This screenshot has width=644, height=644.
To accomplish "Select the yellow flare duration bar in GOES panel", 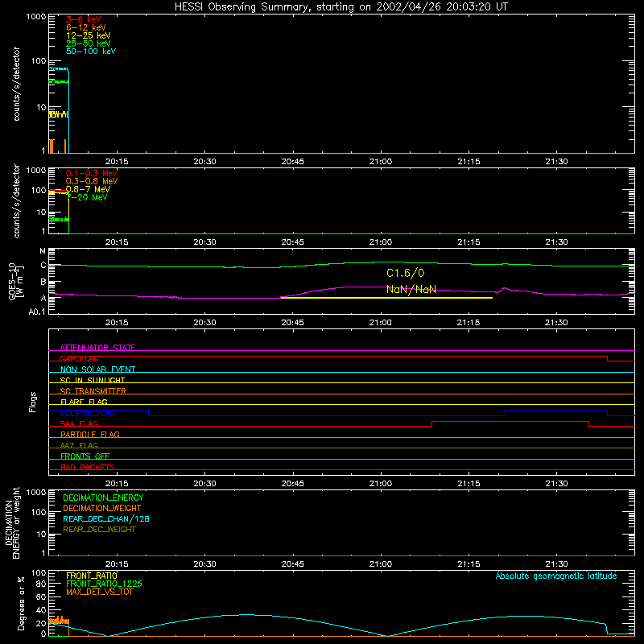I will [x=386, y=298].
